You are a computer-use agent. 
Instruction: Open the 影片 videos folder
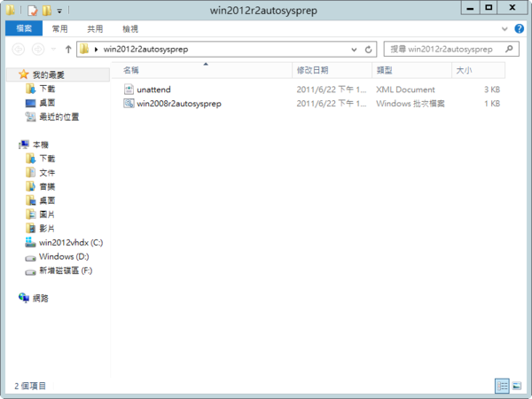click(47, 229)
